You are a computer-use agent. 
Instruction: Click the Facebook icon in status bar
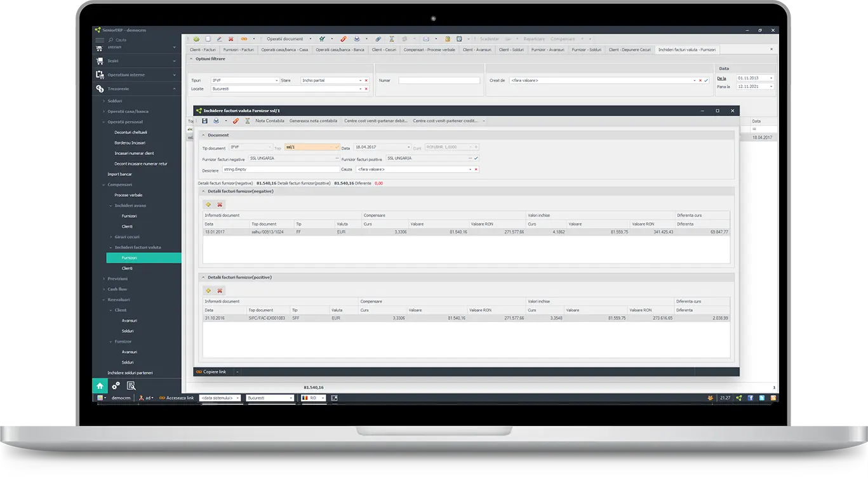[x=751, y=398]
